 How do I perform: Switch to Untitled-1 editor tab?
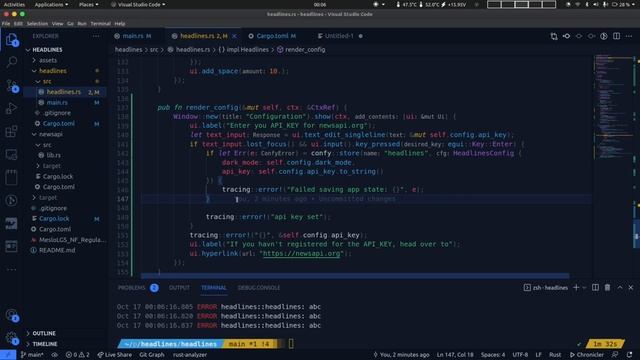[339, 36]
